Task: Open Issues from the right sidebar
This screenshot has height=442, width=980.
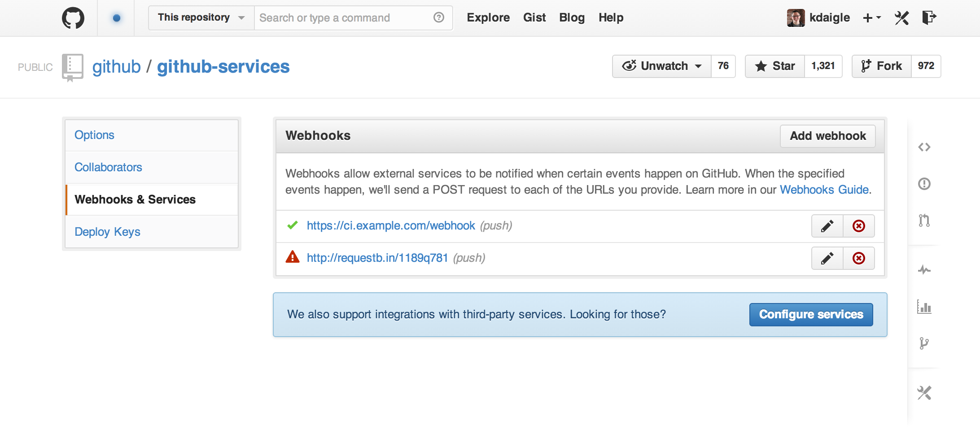Action: click(924, 184)
